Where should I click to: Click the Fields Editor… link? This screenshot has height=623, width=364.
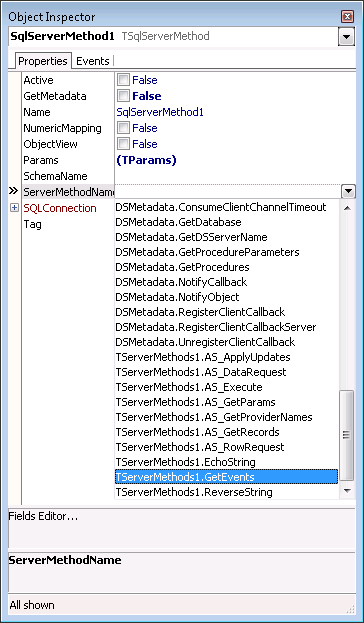point(43,517)
